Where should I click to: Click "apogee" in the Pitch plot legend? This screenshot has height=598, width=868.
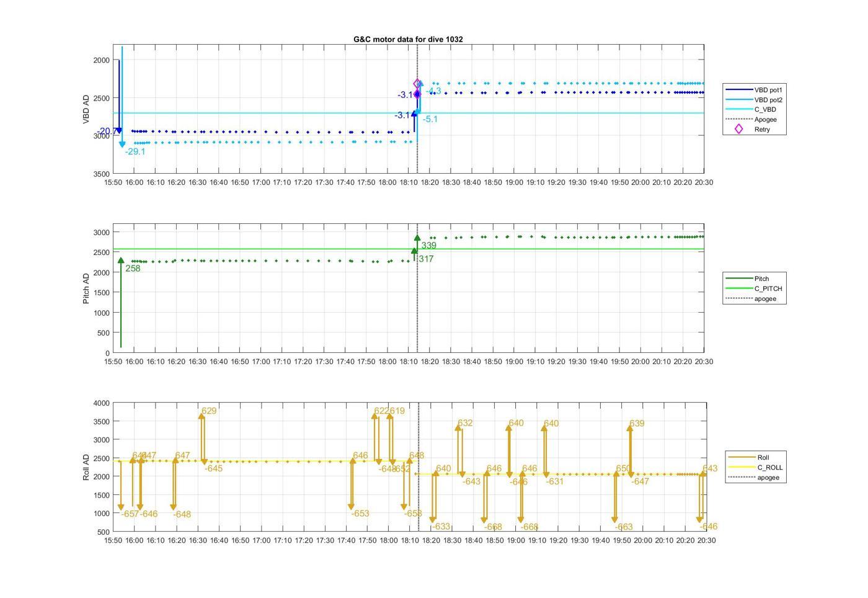[x=751, y=299]
